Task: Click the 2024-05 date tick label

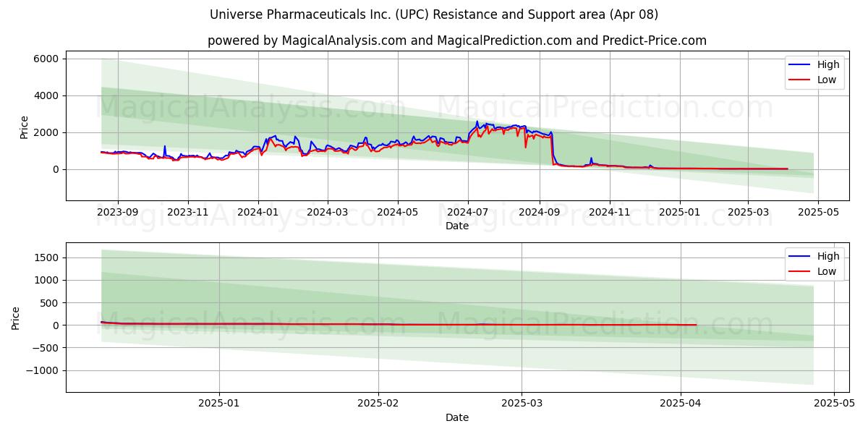Action: 398,213
